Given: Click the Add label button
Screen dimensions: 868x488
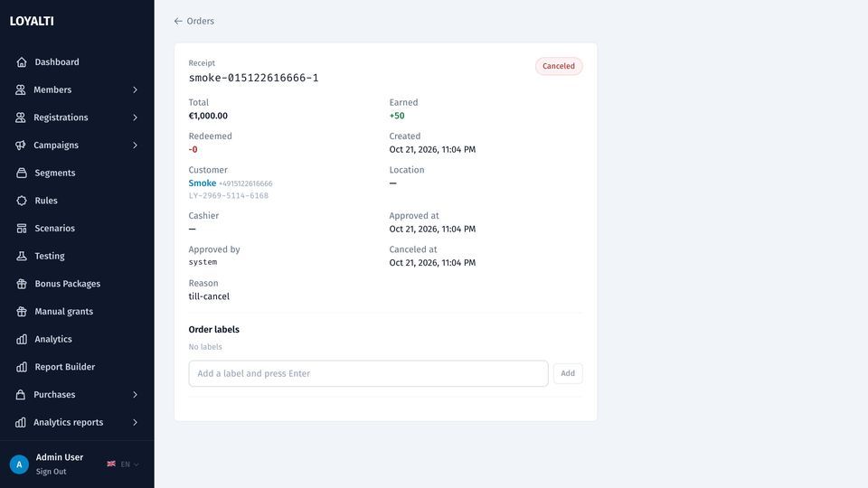Looking at the screenshot, I should pos(568,373).
